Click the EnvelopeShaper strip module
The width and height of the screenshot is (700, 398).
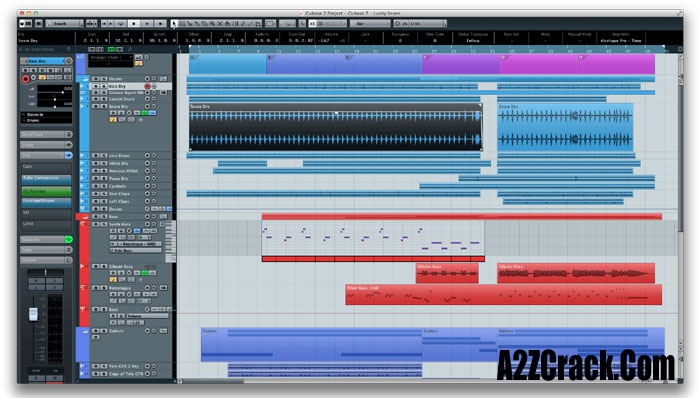tap(46, 202)
